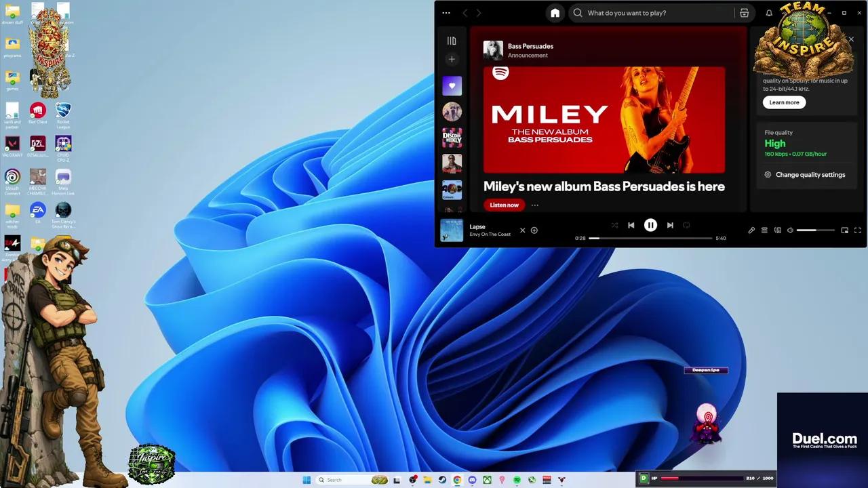The height and width of the screenshot is (488, 868).
Task: Open the song title Lapse
Action: pos(477,227)
